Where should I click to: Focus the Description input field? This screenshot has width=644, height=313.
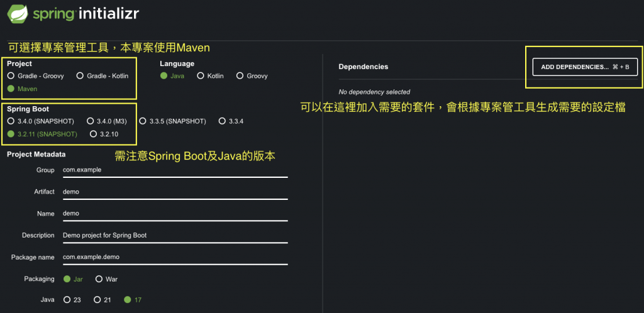[x=175, y=236]
